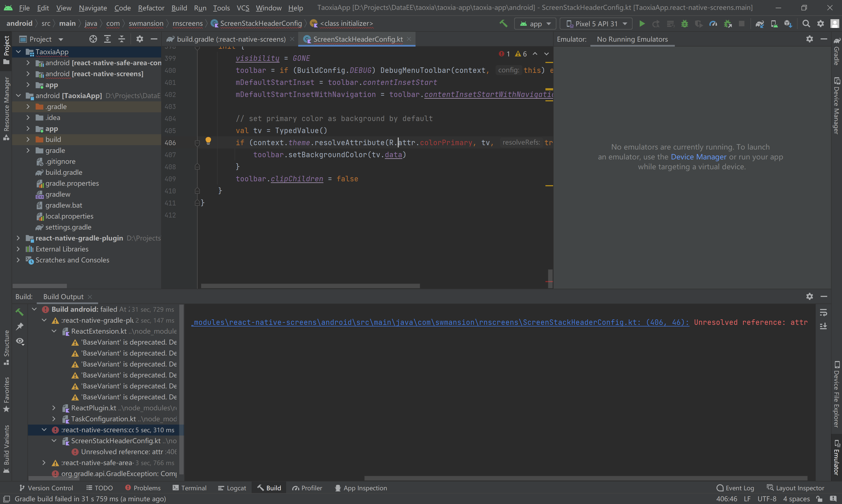This screenshot has width=842, height=504.
Task: Toggle soft-wrap in build output
Action: (823, 312)
